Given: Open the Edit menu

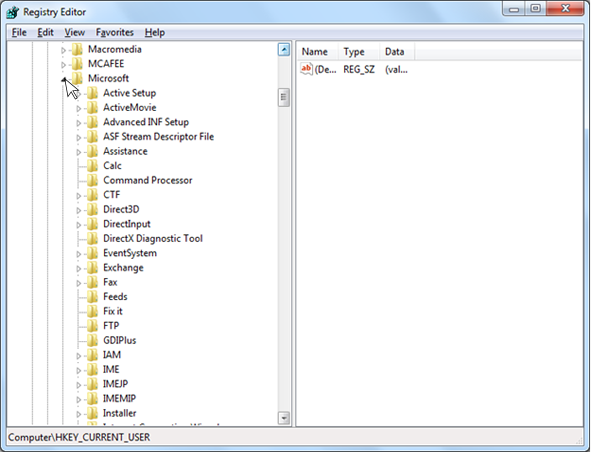Looking at the screenshot, I should pos(45,32).
